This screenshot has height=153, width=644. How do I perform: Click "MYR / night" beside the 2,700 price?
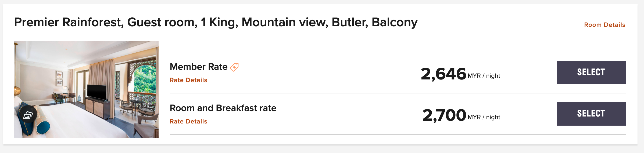(484, 117)
